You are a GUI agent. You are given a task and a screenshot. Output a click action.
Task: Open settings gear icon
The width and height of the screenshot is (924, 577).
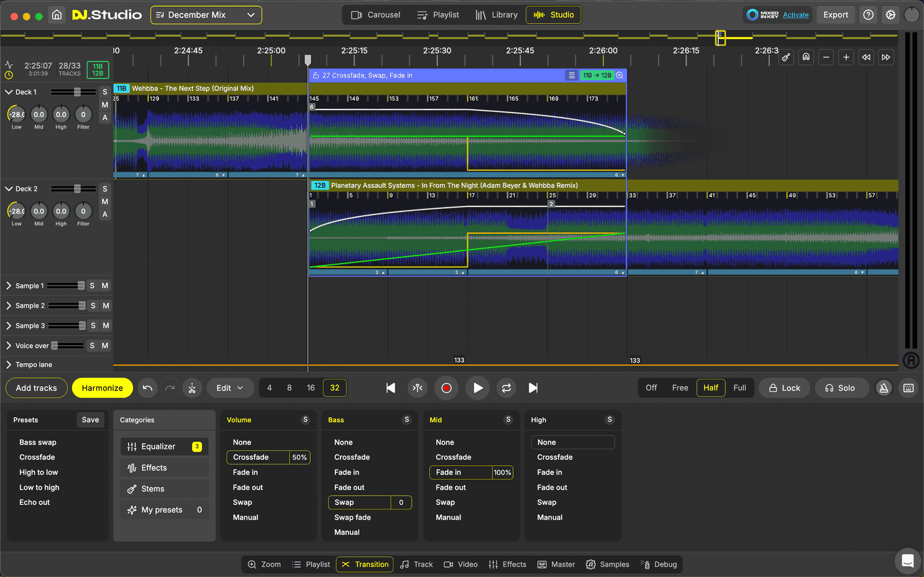coord(890,15)
